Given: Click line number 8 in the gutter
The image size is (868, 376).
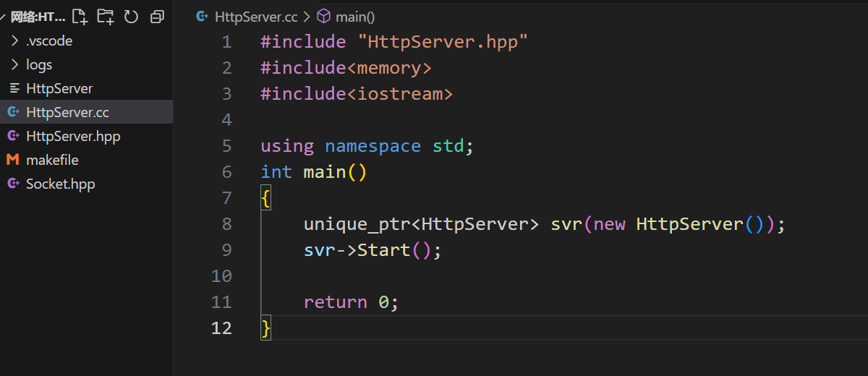Looking at the screenshot, I should [x=227, y=224].
